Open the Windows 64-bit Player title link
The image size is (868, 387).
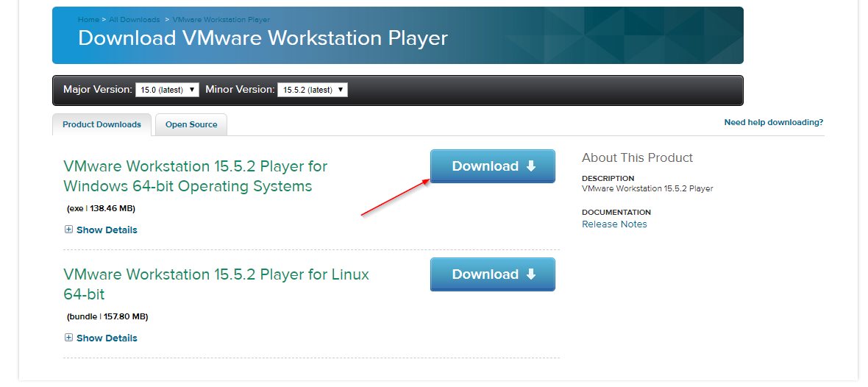pos(195,176)
